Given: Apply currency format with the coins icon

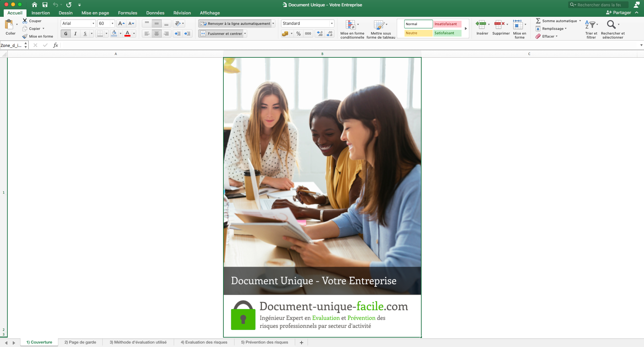Looking at the screenshot, I should point(285,33).
